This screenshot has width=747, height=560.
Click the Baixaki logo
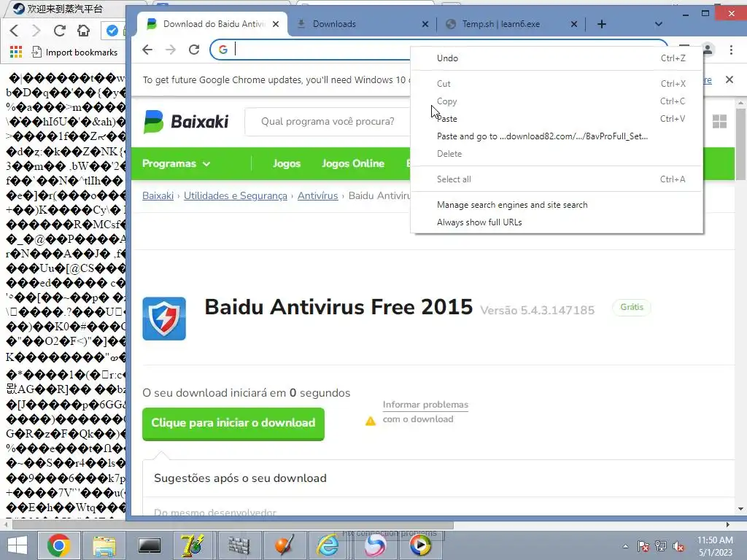(186, 122)
